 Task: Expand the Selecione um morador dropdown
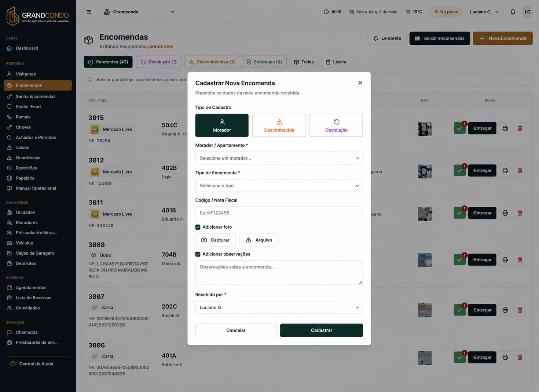coord(279,158)
